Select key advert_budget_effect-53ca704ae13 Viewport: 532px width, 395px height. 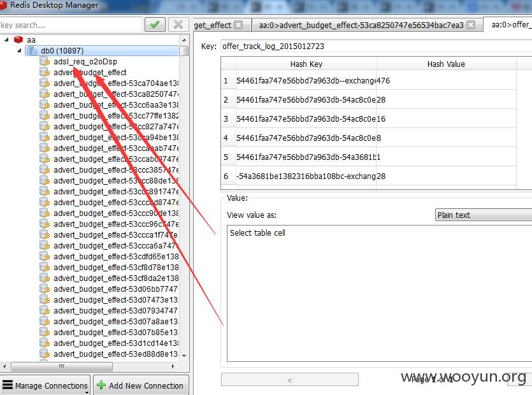click(116, 83)
